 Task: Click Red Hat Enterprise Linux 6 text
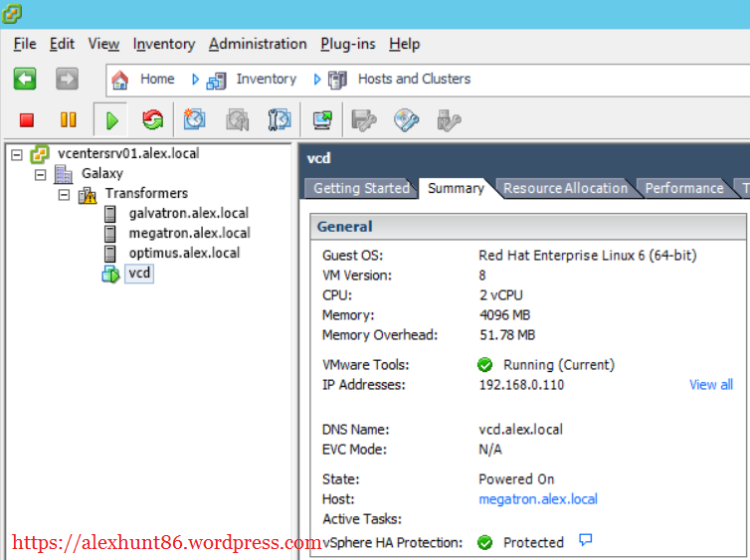pos(588,256)
